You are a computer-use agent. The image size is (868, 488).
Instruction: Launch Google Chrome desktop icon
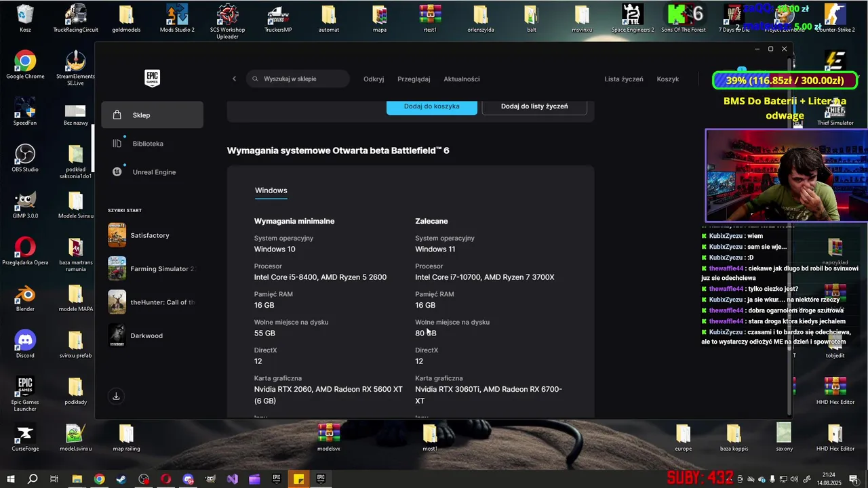tap(25, 65)
